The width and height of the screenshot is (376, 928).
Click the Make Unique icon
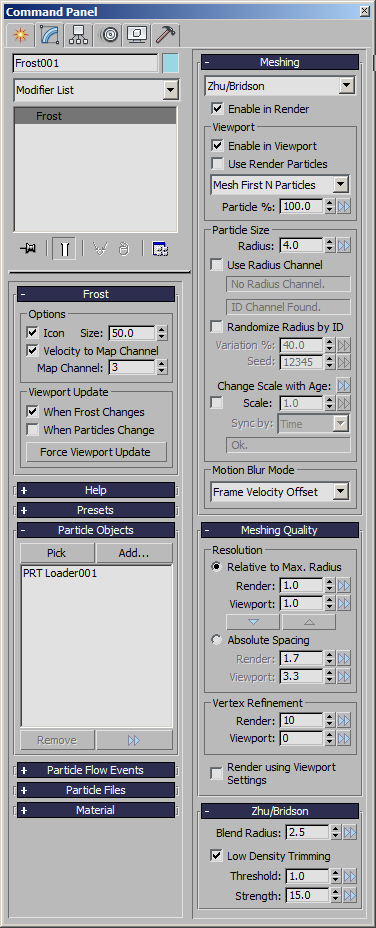point(100,249)
